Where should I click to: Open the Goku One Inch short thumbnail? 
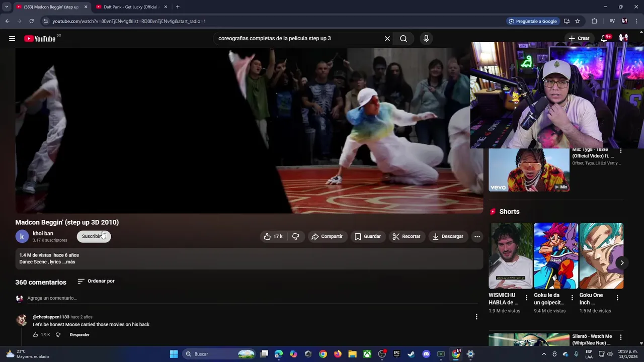(x=601, y=256)
